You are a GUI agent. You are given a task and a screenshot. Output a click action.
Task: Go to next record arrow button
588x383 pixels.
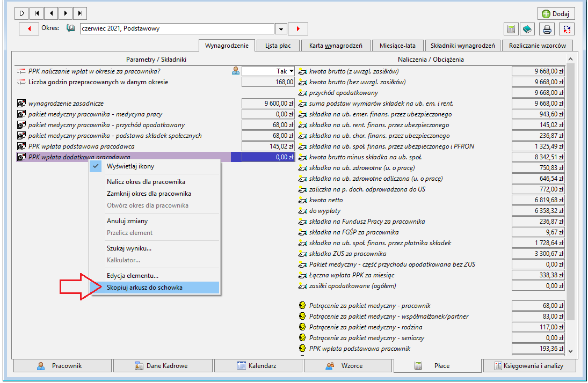tap(66, 13)
